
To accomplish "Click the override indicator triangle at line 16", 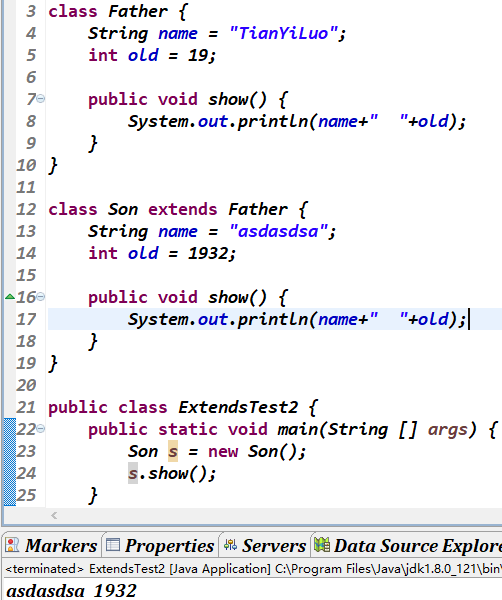I will tap(10, 297).
